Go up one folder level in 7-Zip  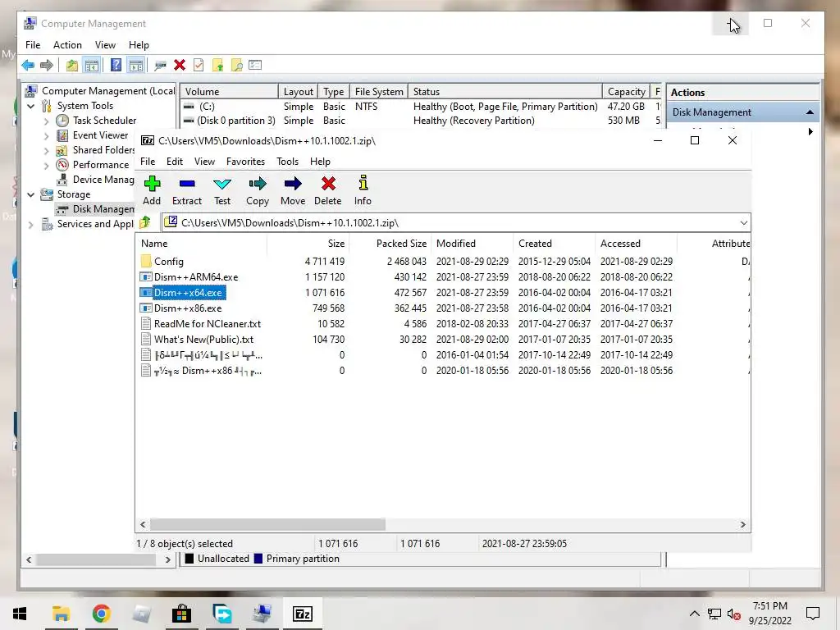[x=145, y=221]
